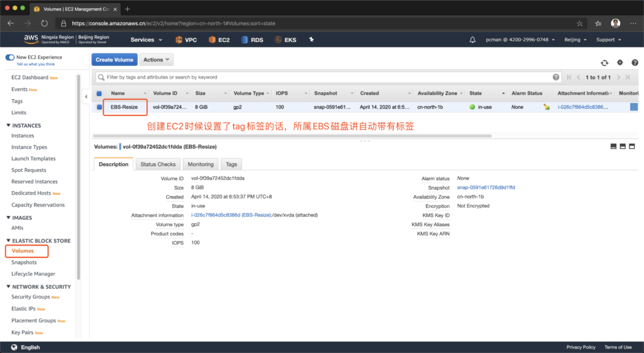
Task: Switch to the Status Checks tab
Action: click(x=158, y=164)
